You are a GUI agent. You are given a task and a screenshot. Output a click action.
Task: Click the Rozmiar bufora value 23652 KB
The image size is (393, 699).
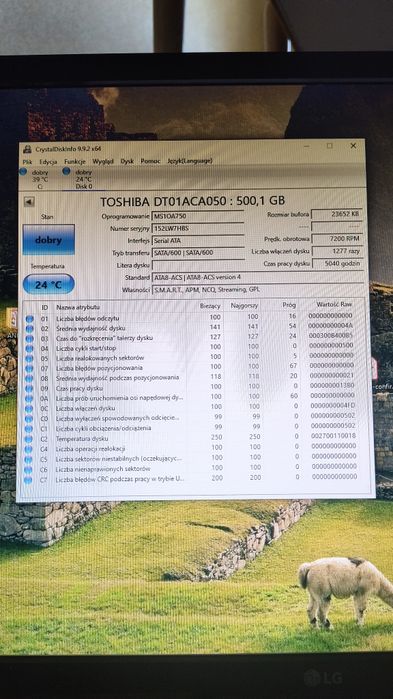(337, 214)
